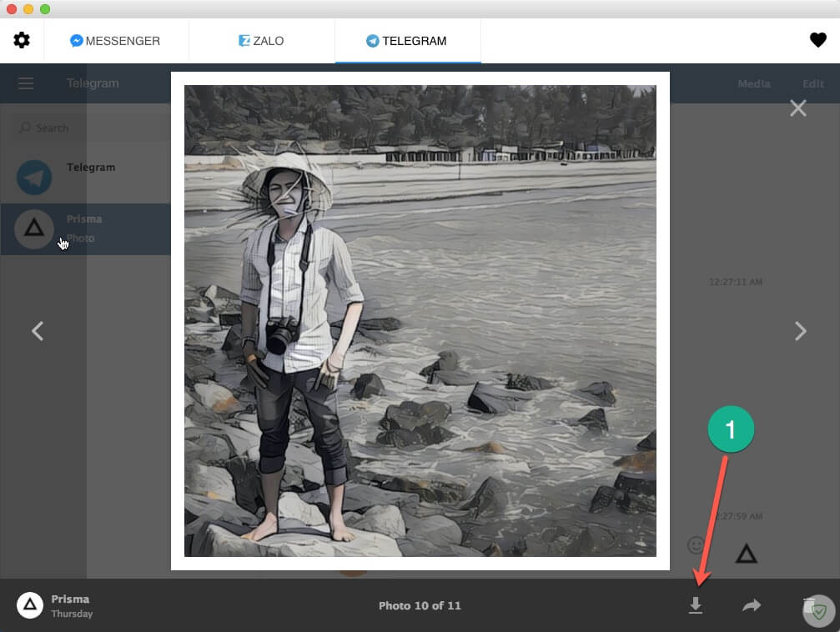Click the green macOS zoom button

45,9
